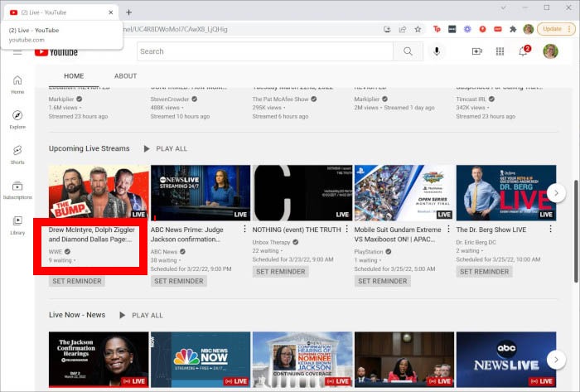580x392 pixels.
Task: Show next Live Now - News videos
Action: (556, 360)
